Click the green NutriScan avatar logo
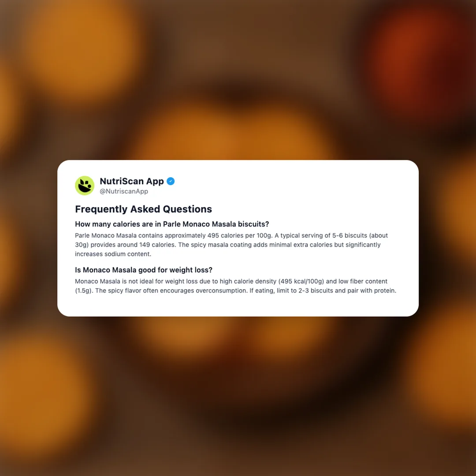Image resolution: width=476 pixels, height=476 pixels. (85, 186)
